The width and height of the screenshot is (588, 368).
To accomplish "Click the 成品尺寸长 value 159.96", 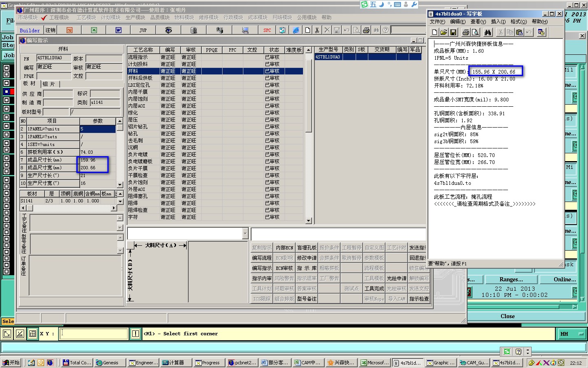I will tap(98, 160).
